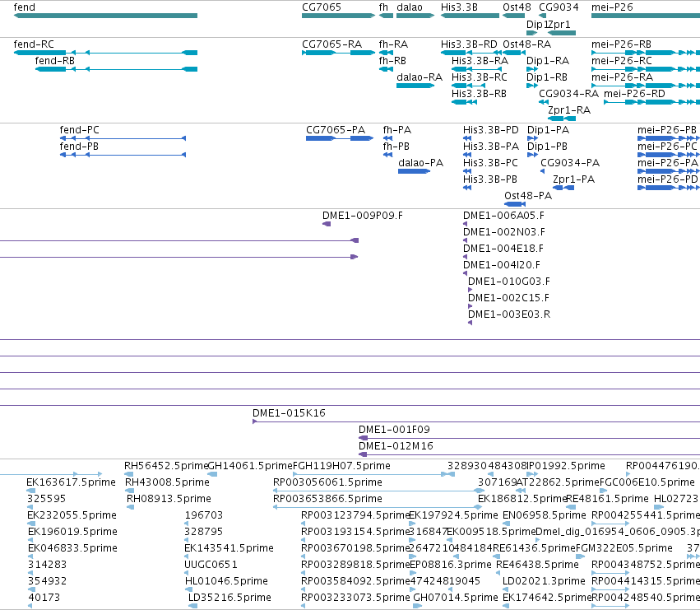This screenshot has height=610, width=700.
Task: Select transcript His3.3B-RD label
Action: [x=469, y=44]
